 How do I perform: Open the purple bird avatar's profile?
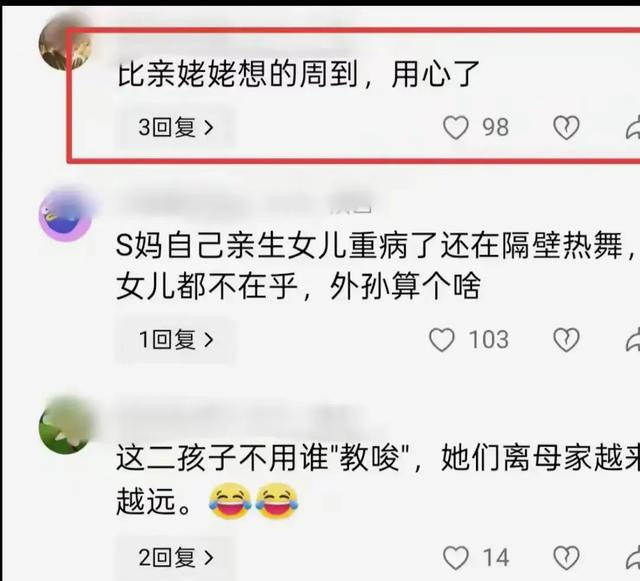pyautogui.click(x=65, y=215)
